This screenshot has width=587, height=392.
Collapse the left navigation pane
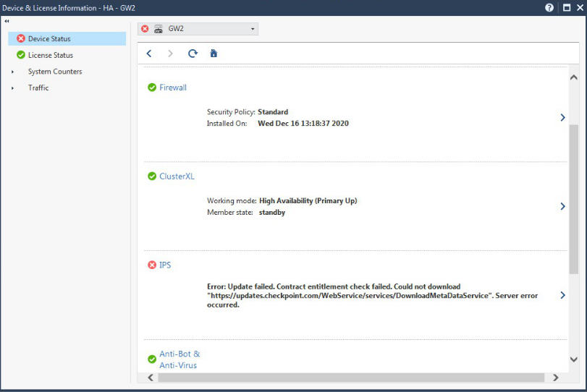7,21
